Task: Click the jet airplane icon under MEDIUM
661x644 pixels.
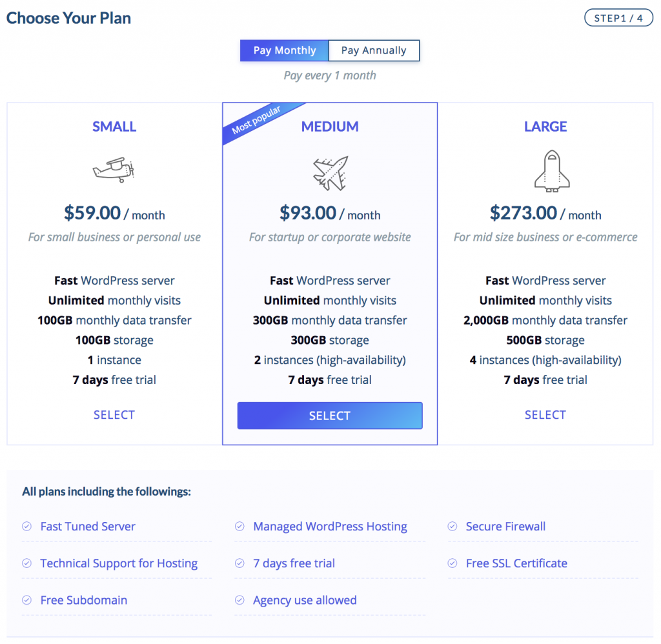Action: [x=330, y=173]
